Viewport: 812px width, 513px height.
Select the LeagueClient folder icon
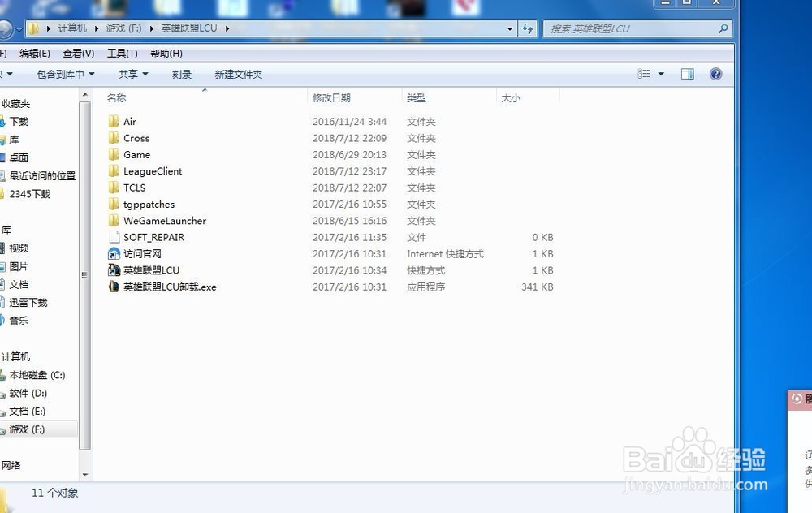[114, 171]
